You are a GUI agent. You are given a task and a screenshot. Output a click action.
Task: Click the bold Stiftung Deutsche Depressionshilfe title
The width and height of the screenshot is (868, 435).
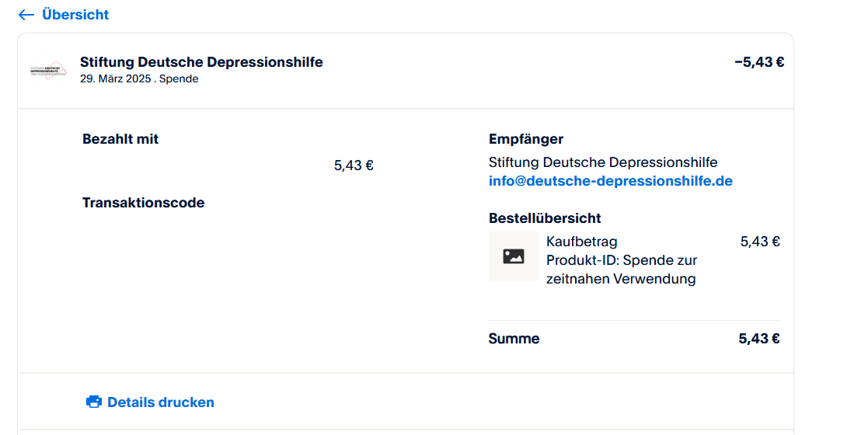pyautogui.click(x=201, y=62)
